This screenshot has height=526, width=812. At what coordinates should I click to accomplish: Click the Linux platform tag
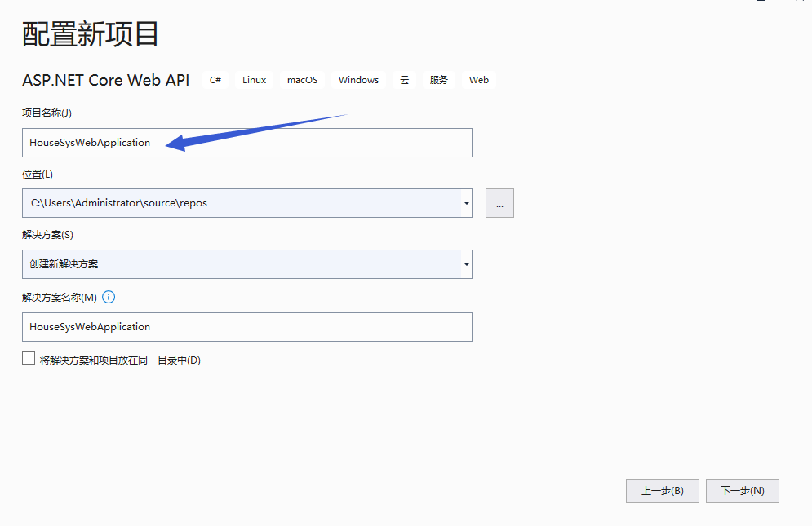(255, 80)
